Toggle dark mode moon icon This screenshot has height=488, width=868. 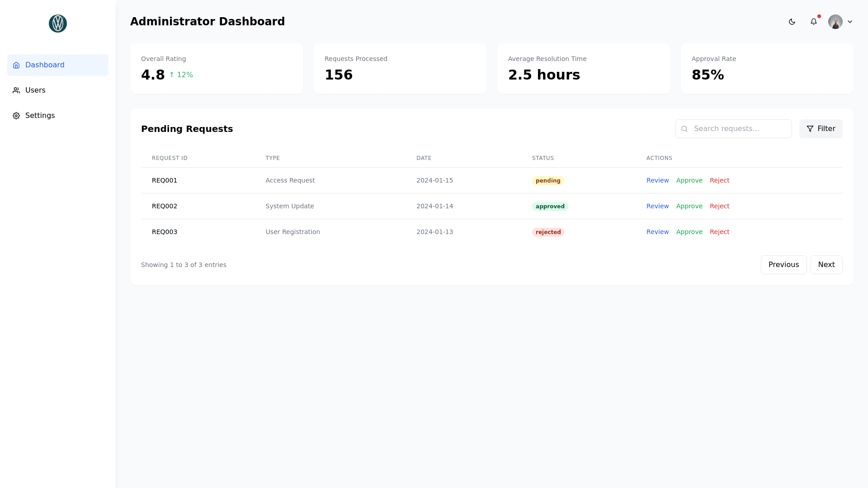pos(792,22)
